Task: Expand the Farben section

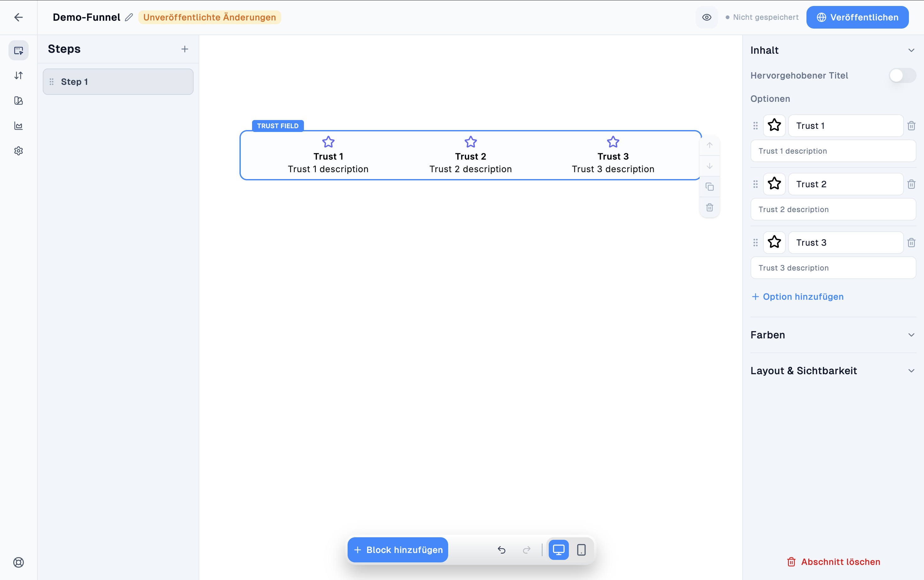Action: [x=833, y=335]
